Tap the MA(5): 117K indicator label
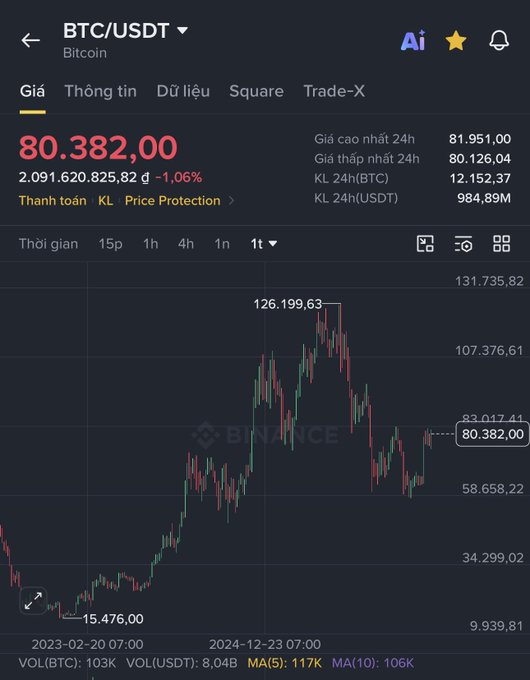 click(x=285, y=663)
